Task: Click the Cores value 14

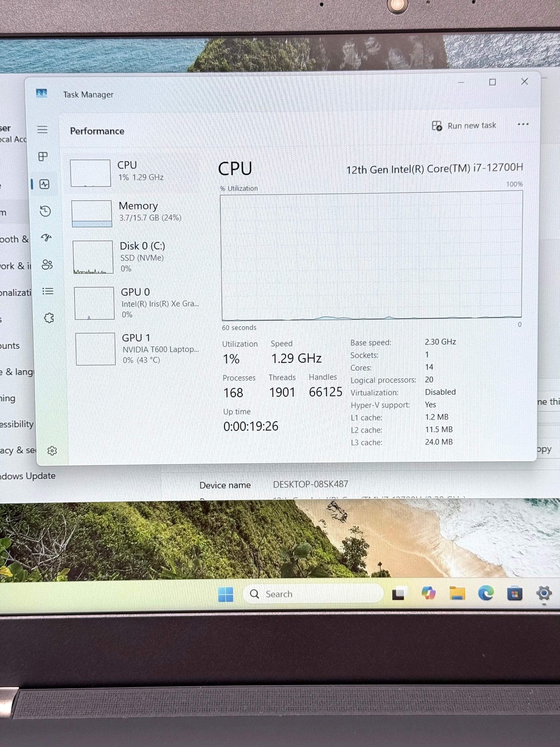Action: coord(429,367)
